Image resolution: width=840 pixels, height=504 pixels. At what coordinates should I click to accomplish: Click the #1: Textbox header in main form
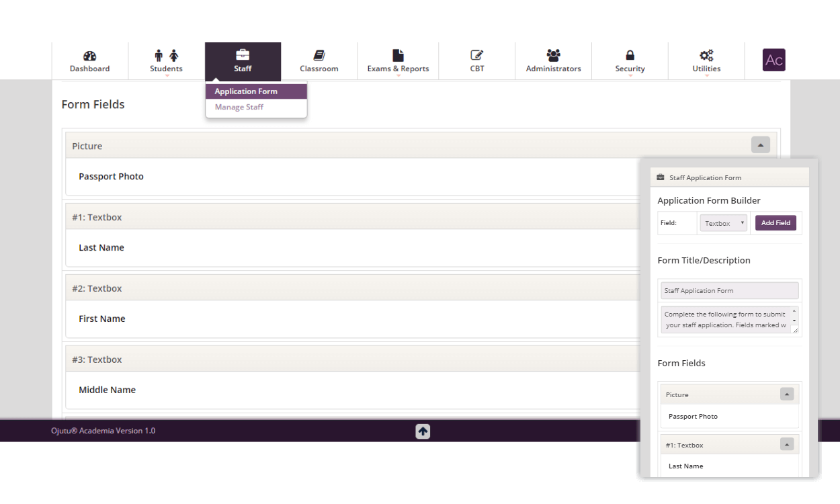tap(97, 218)
